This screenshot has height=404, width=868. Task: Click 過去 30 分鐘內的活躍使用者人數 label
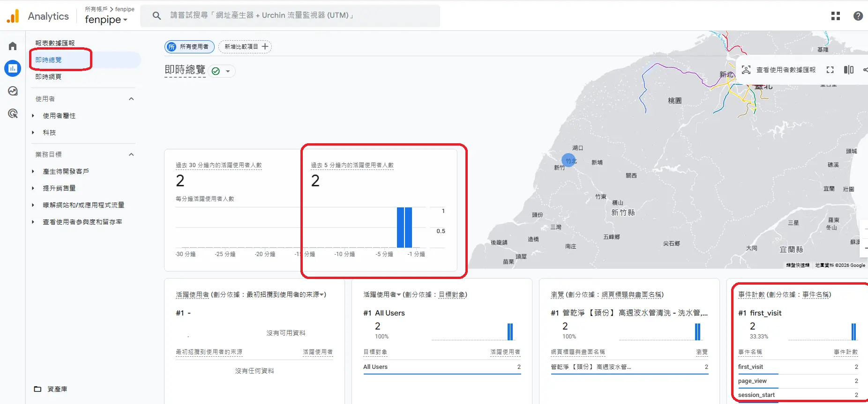(x=219, y=165)
